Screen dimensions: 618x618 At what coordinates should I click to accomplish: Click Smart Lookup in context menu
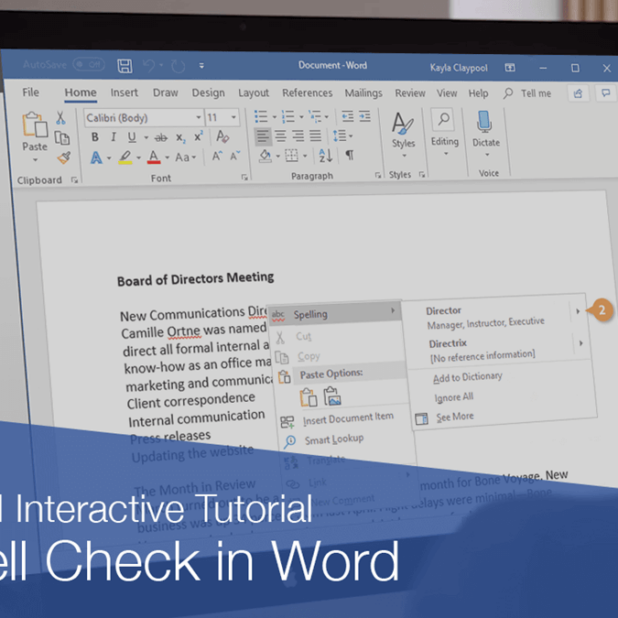point(334,439)
